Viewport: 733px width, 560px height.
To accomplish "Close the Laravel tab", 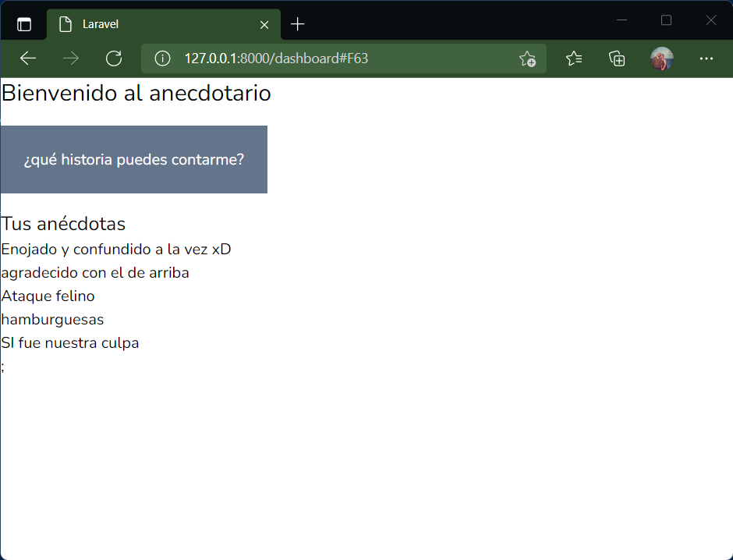I will [x=264, y=25].
